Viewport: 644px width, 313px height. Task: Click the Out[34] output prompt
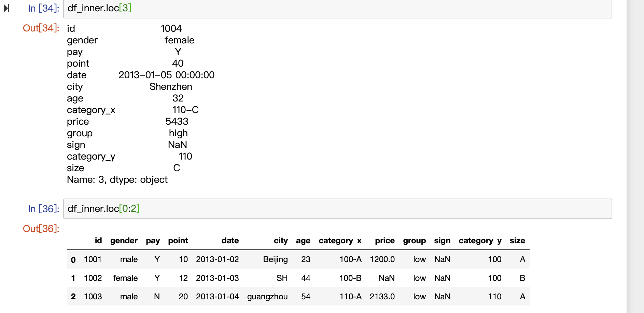point(41,28)
